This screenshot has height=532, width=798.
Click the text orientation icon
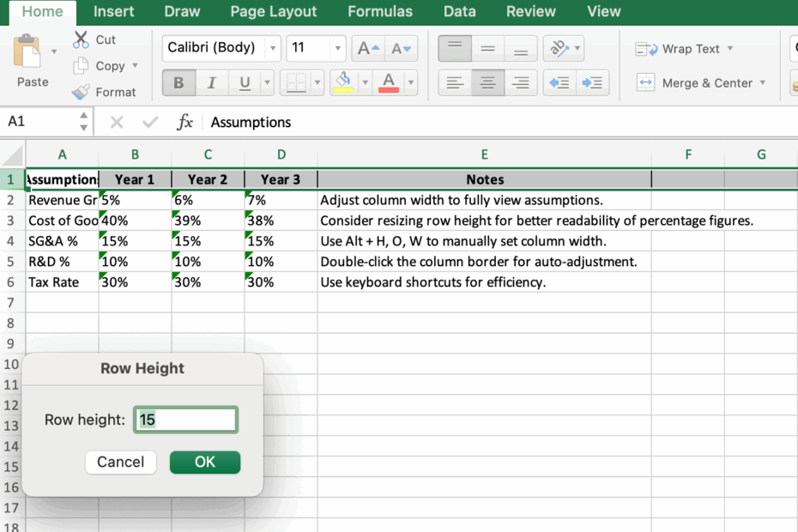click(x=559, y=48)
